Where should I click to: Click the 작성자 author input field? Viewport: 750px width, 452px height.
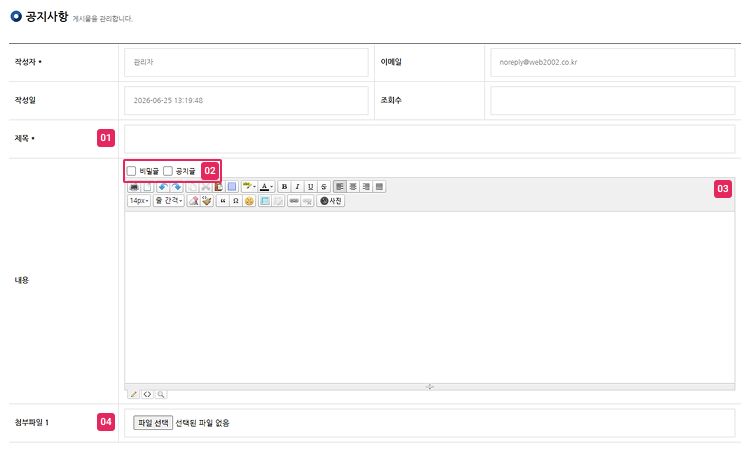click(246, 62)
